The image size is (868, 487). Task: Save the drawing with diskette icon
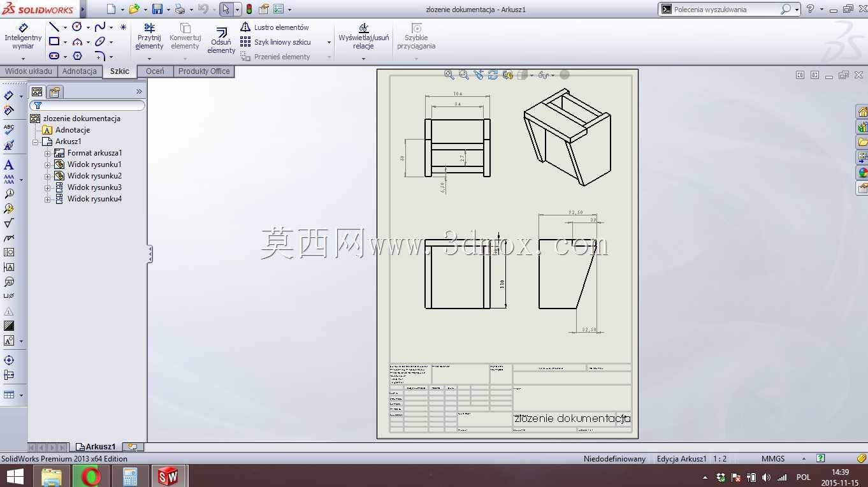(x=157, y=9)
